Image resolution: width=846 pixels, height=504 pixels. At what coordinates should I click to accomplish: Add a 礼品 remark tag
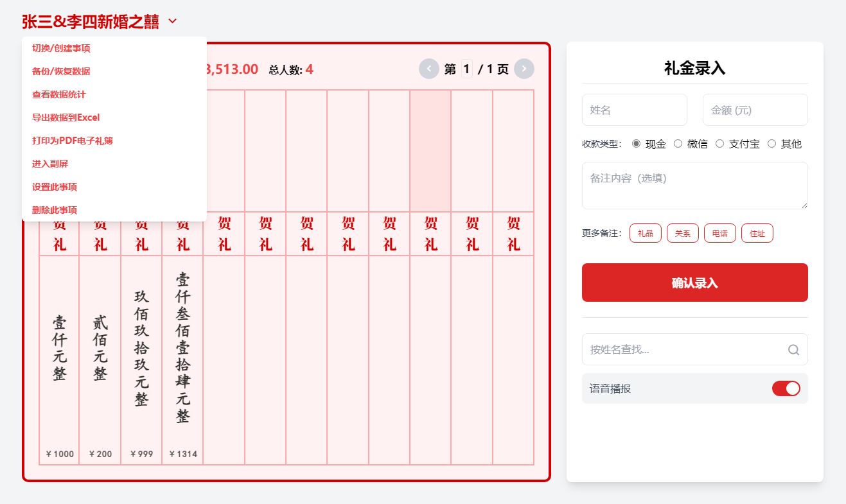(646, 233)
